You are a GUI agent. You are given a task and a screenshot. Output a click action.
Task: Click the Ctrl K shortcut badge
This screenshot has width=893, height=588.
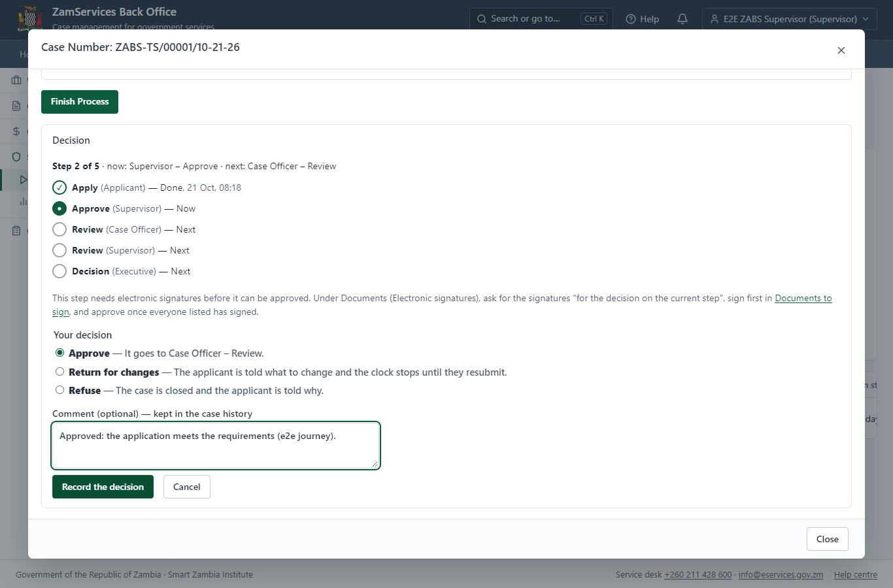[x=594, y=19]
